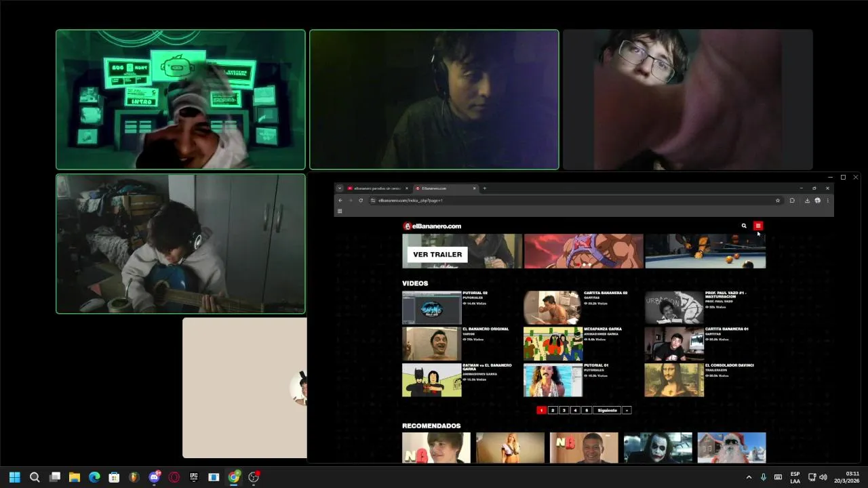The width and height of the screenshot is (868, 488).
Task: Go to page 5 of videos
Action: tap(587, 410)
